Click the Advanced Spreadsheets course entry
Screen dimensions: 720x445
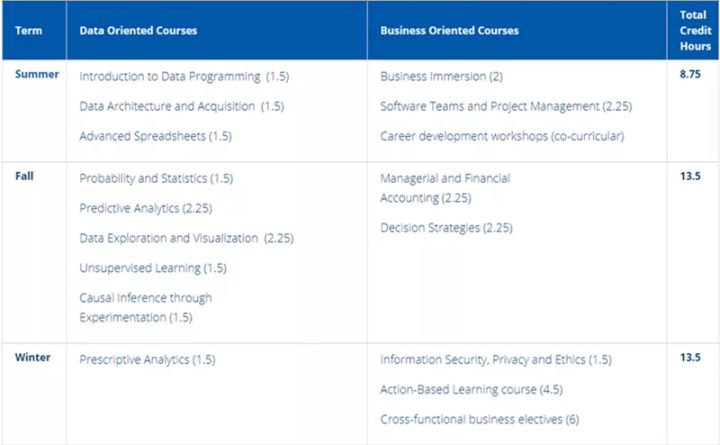(x=155, y=136)
